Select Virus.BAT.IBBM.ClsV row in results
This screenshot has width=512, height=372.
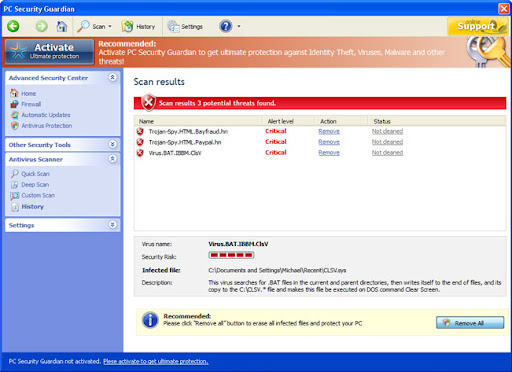(320, 153)
